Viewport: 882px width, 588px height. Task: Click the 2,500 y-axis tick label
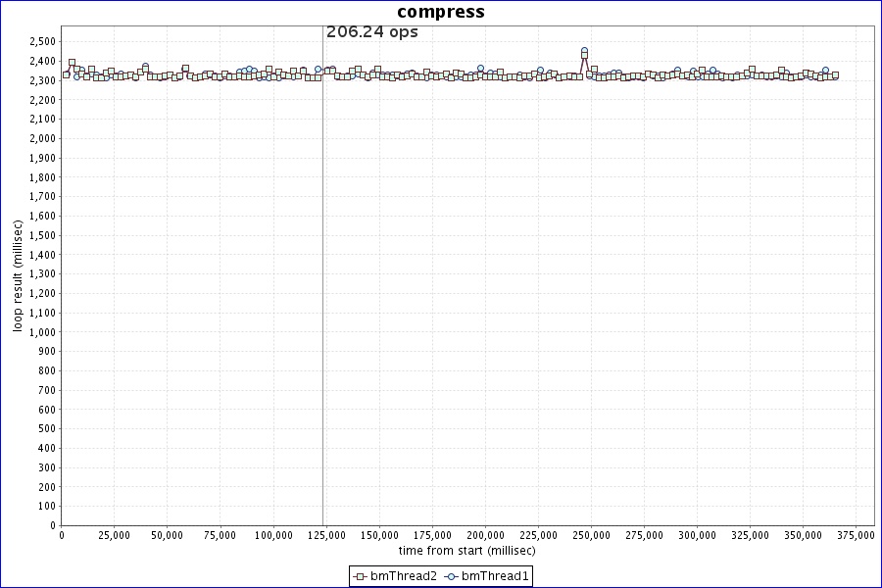click(x=42, y=41)
